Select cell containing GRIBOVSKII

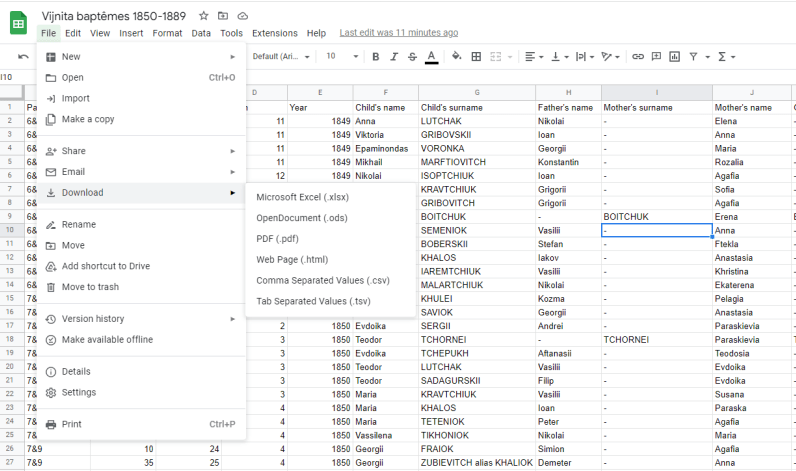point(447,134)
